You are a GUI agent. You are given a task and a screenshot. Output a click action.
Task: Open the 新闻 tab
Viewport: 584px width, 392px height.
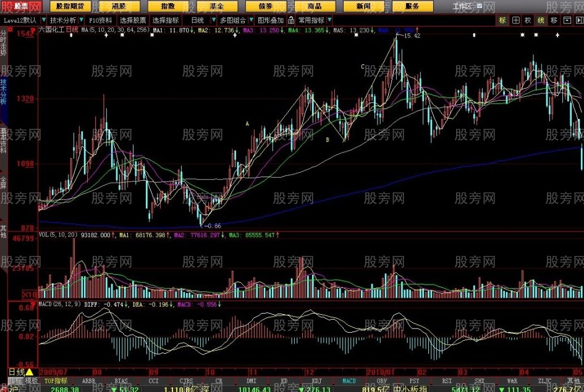363,6
